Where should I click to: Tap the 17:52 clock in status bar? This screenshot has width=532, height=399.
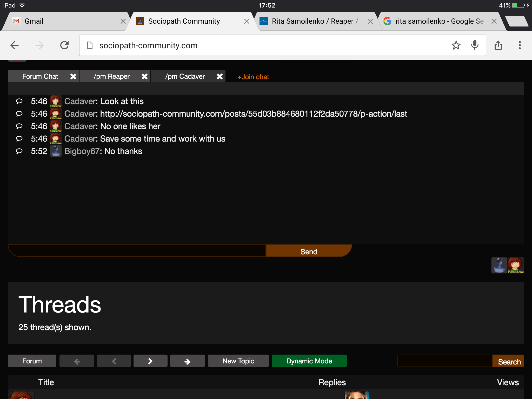pyautogui.click(x=267, y=5)
